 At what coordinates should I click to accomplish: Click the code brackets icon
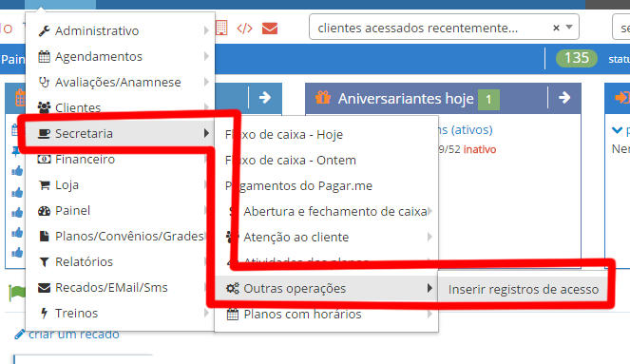[244, 29]
